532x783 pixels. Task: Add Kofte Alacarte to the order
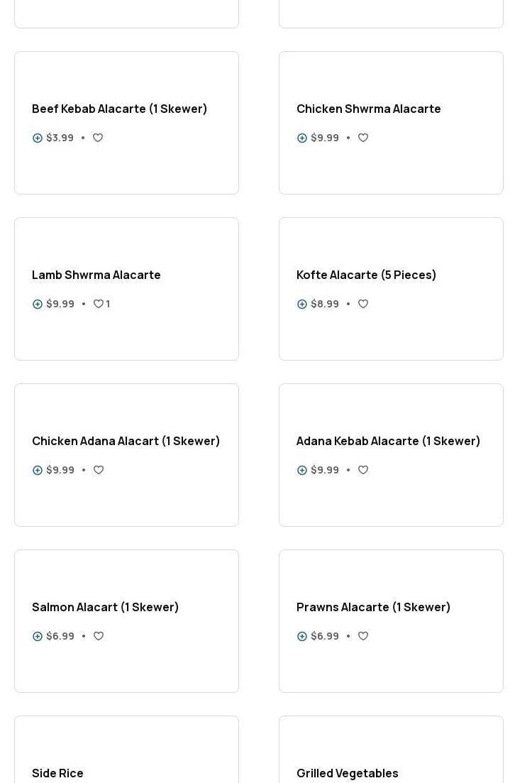[302, 304]
